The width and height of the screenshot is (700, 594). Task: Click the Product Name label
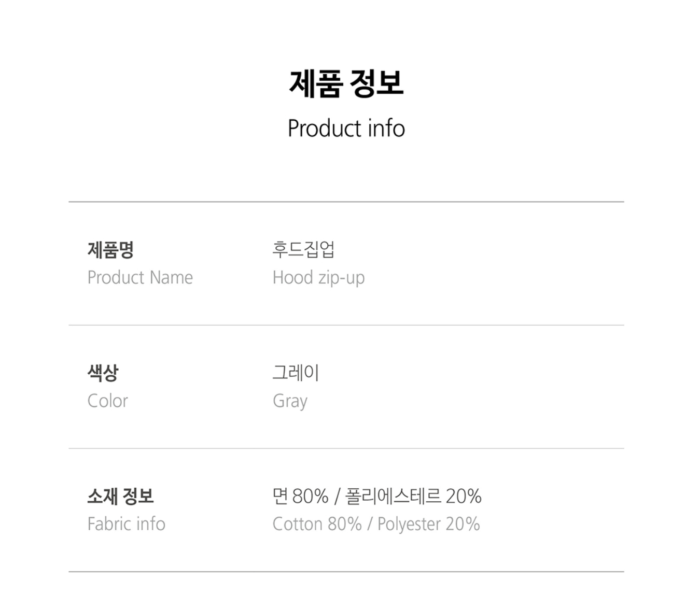point(140,278)
